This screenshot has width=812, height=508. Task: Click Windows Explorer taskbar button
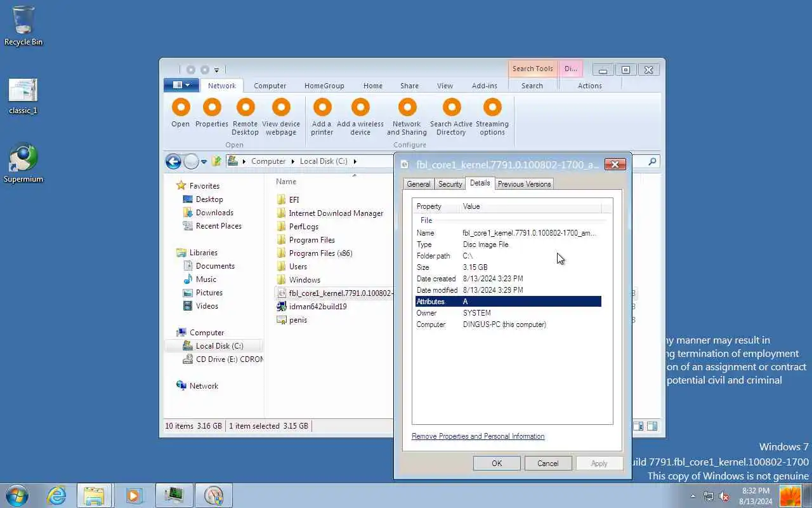(94, 495)
